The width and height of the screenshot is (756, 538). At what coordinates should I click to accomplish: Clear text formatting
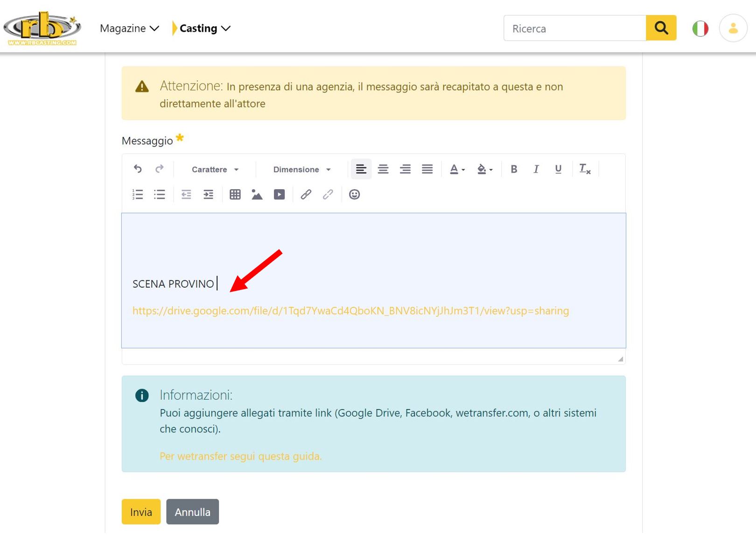[585, 169]
